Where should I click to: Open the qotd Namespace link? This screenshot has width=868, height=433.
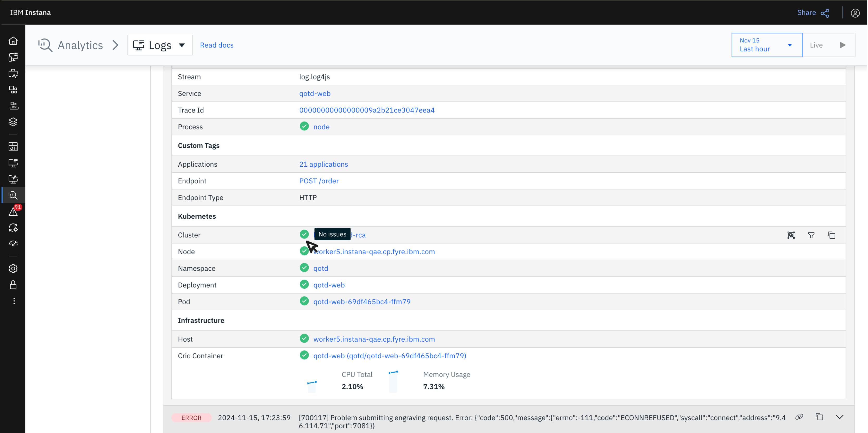coord(320,268)
